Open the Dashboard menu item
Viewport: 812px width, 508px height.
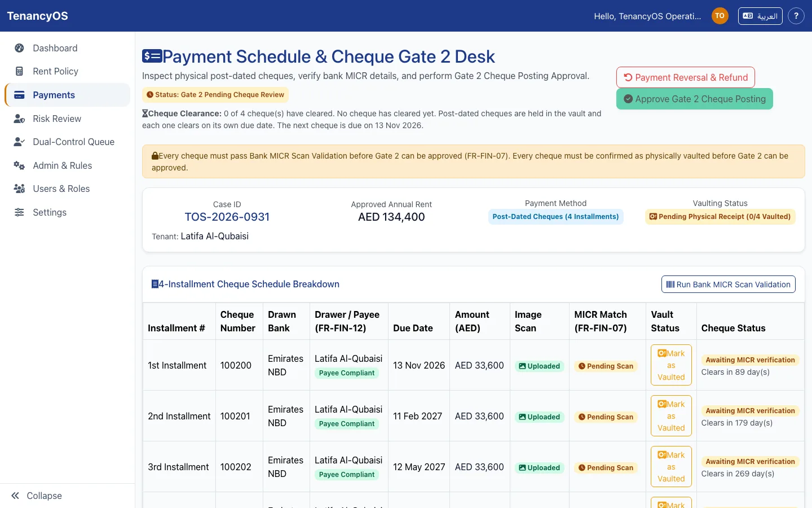point(68,48)
